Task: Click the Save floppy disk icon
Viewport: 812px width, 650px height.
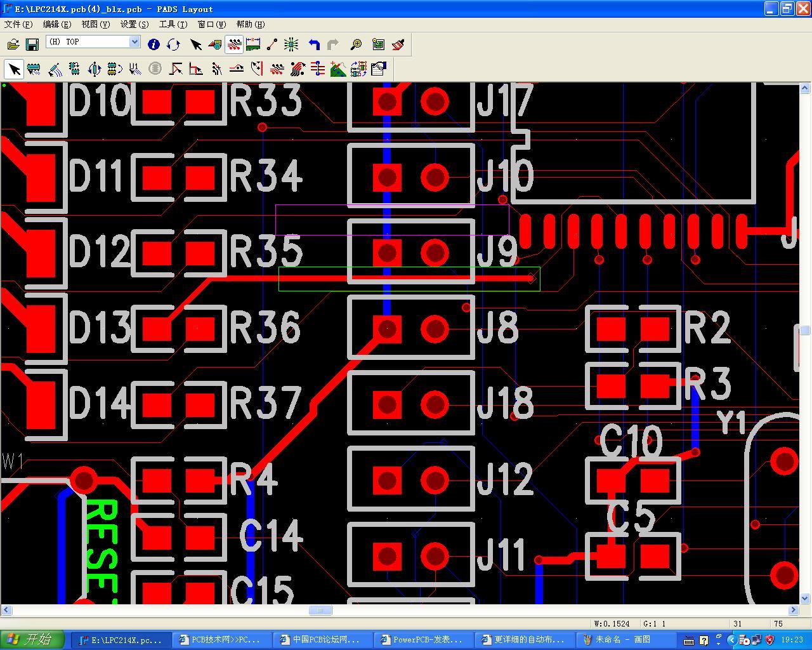Action: pyautogui.click(x=32, y=44)
